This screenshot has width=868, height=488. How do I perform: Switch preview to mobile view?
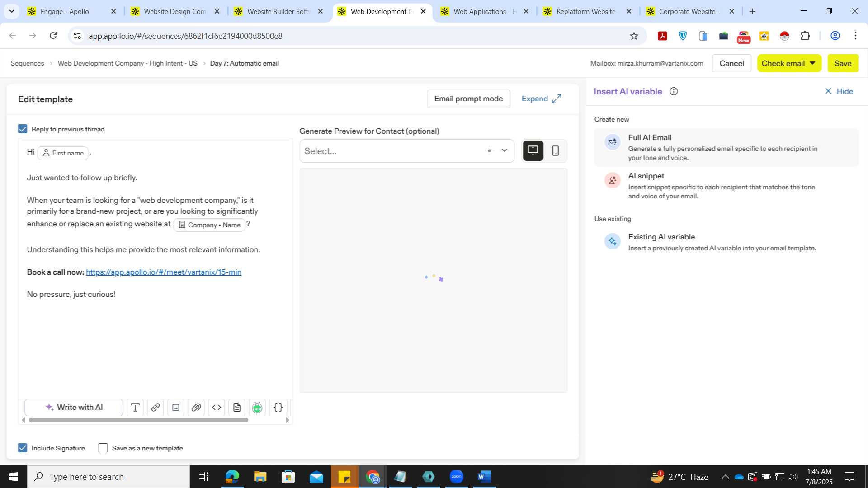pyautogui.click(x=556, y=151)
